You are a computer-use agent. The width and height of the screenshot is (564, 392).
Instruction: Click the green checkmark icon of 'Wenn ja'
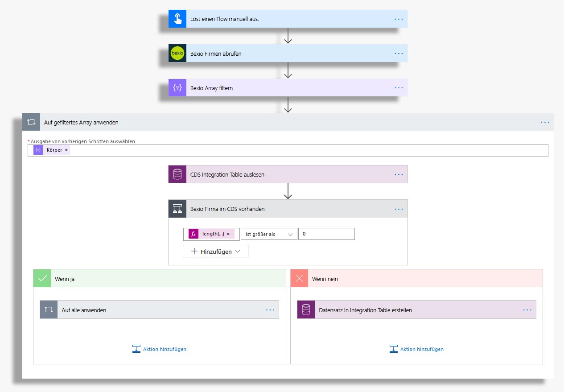coord(42,278)
